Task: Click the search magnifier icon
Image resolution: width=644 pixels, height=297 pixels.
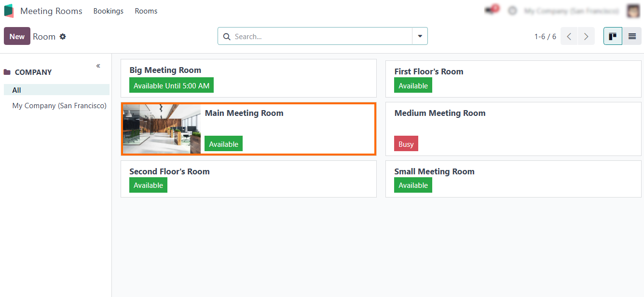Action: click(x=227, y=37)
